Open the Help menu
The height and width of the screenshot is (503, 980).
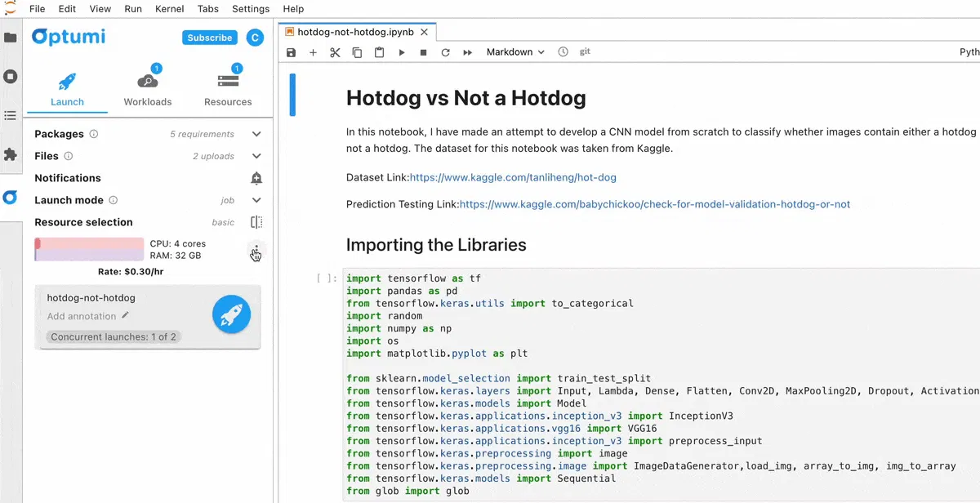293,9
